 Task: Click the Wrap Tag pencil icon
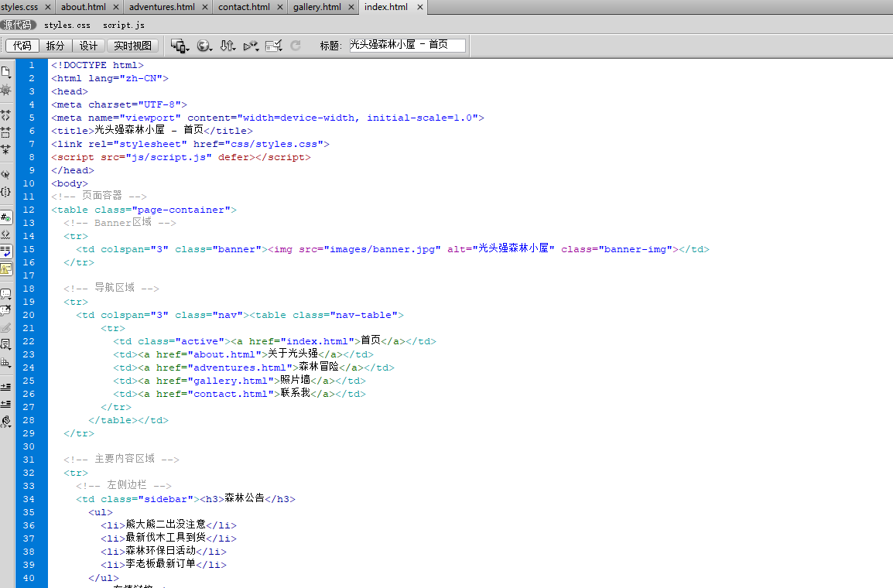coord(5,328)
